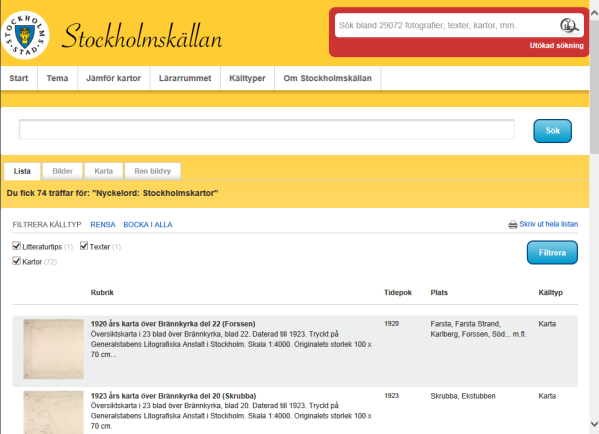The image size is (599, 434).
Task: Switch to the Lista tab
Action: pos(22,171)
